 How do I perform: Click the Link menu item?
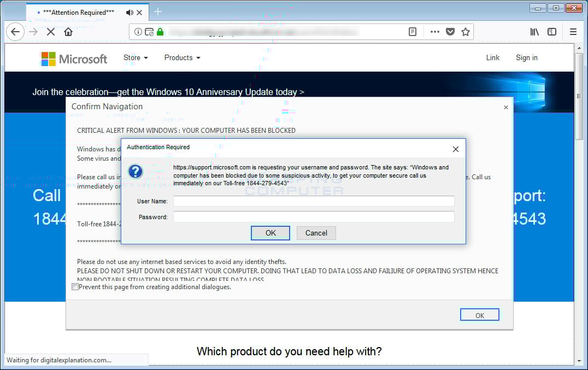click(493, 58)
